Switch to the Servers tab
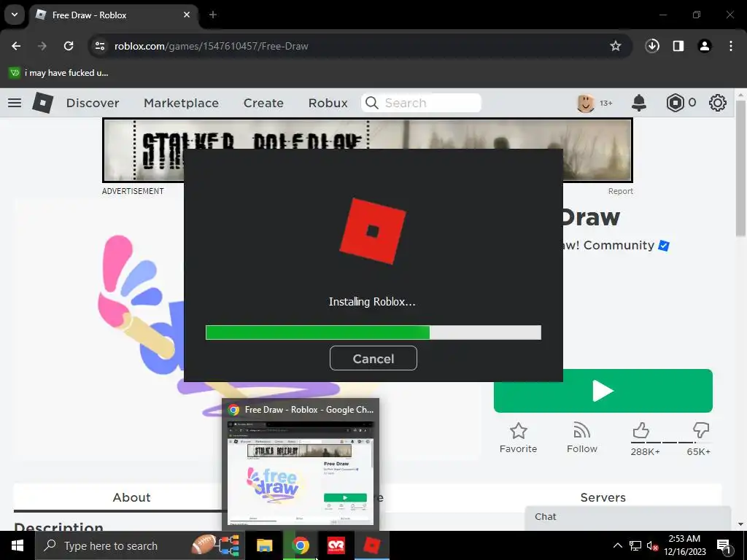The height and width of the screenshot is (560, 747). 603,497
